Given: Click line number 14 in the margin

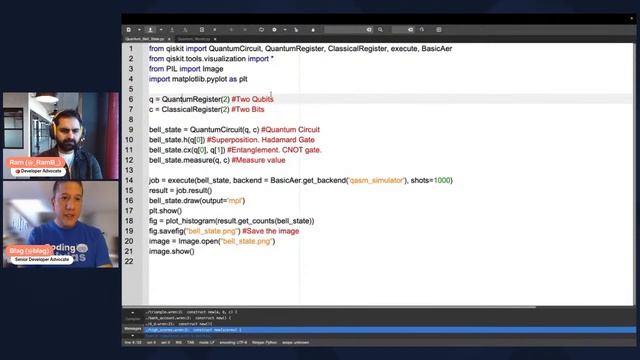Looking at the screenshot, I should [129, 180].
